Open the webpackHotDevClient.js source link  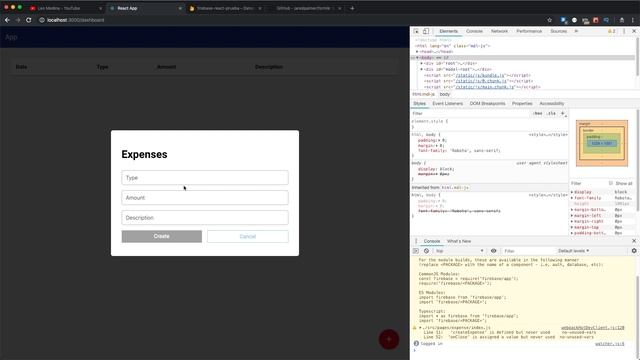click(x=592, y=328)
